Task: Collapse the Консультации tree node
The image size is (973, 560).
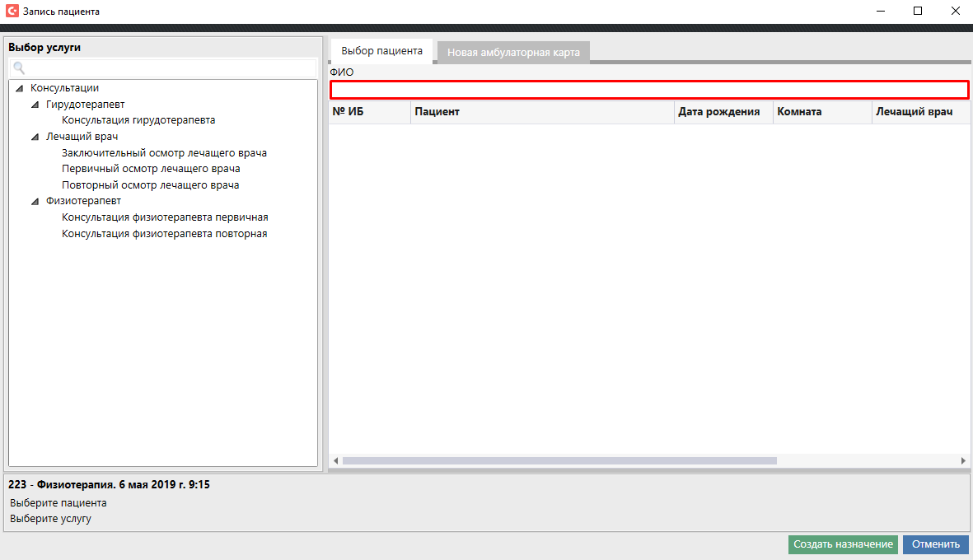Action: pyautogui.click(x=19, y=88)
